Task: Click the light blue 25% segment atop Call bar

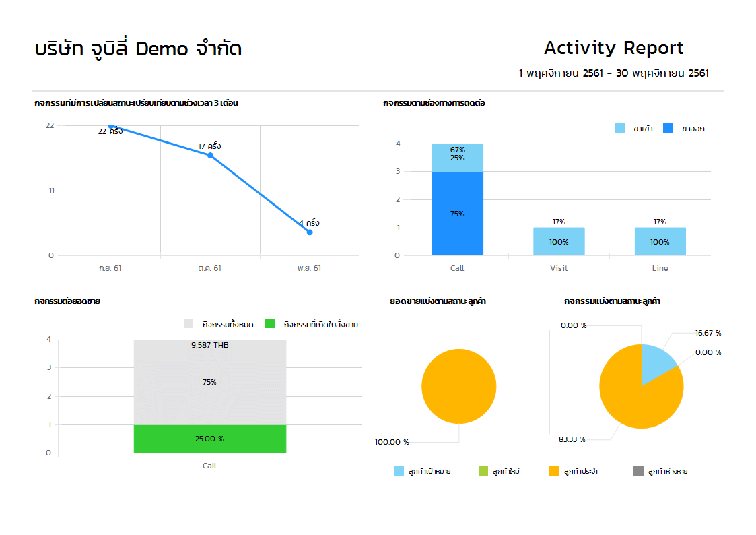Action: (x=457, y=158)
